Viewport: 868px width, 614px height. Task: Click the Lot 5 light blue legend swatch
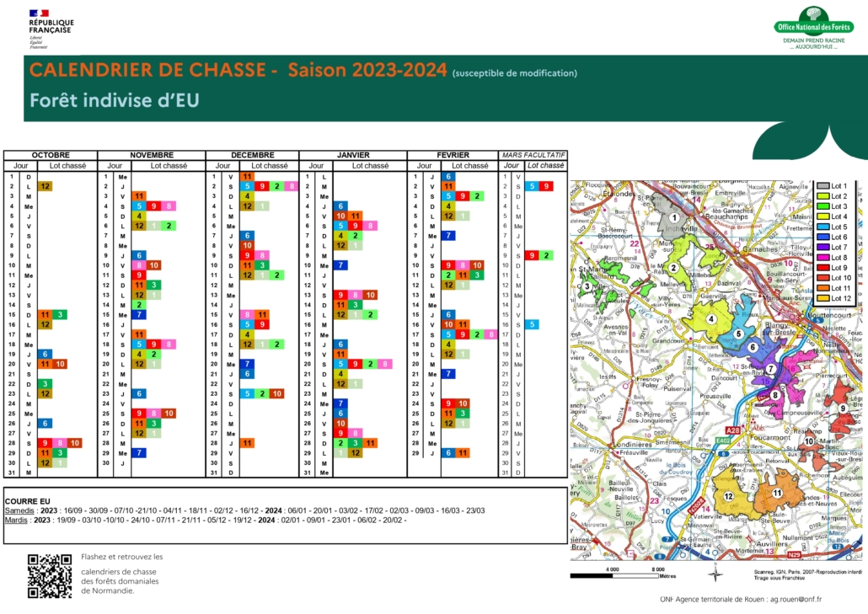[x=823, y=227]
